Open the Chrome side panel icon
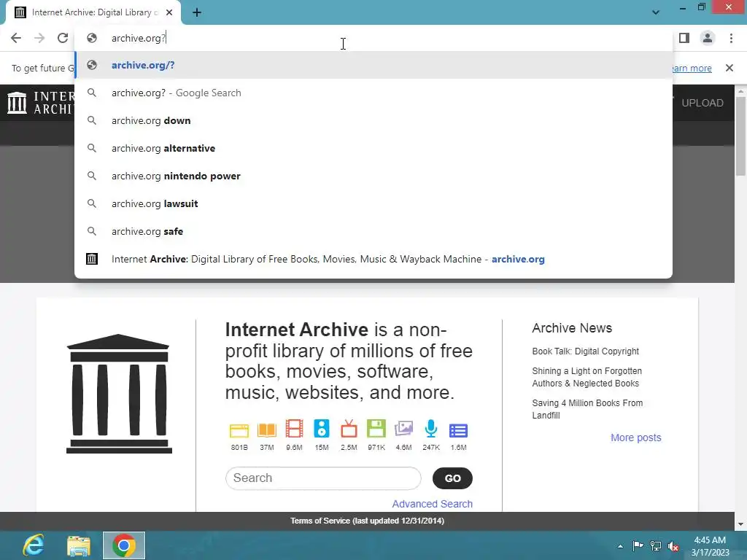 684,38
